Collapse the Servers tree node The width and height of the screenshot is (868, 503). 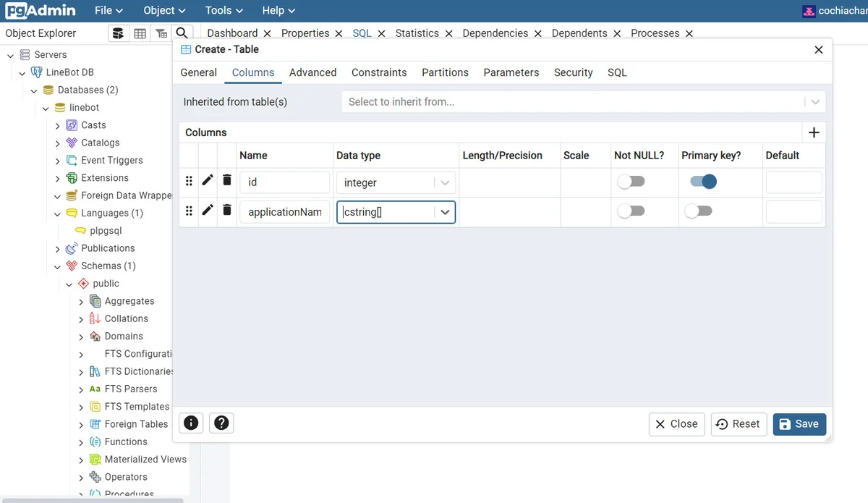[x=11, y=55]
